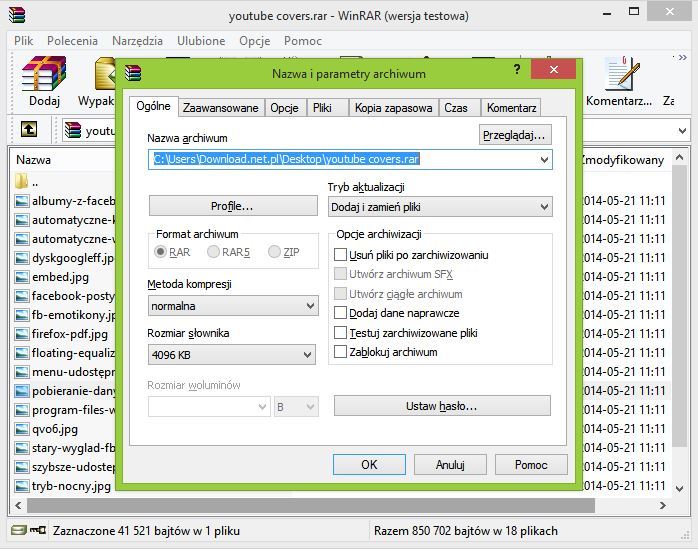
Task: Switch to the Zaawansowane tab
Action: [x=221, y=108]
